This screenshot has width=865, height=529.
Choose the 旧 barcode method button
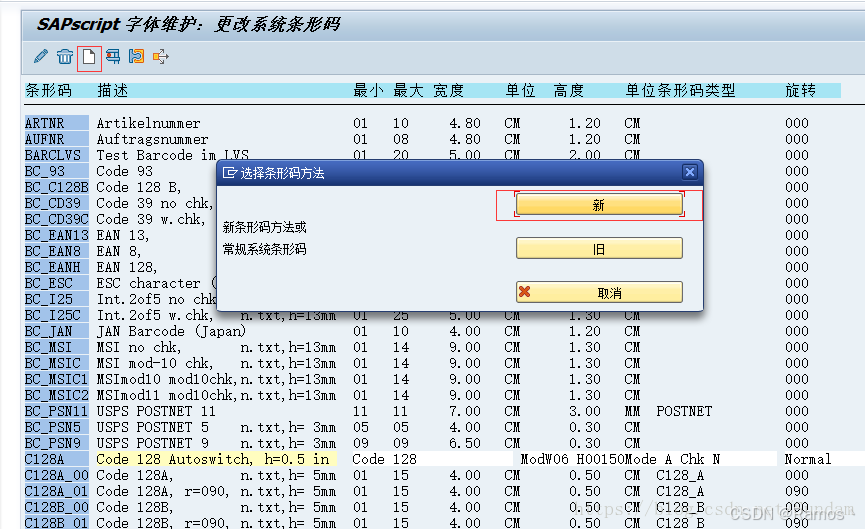[x=599, y=249]
